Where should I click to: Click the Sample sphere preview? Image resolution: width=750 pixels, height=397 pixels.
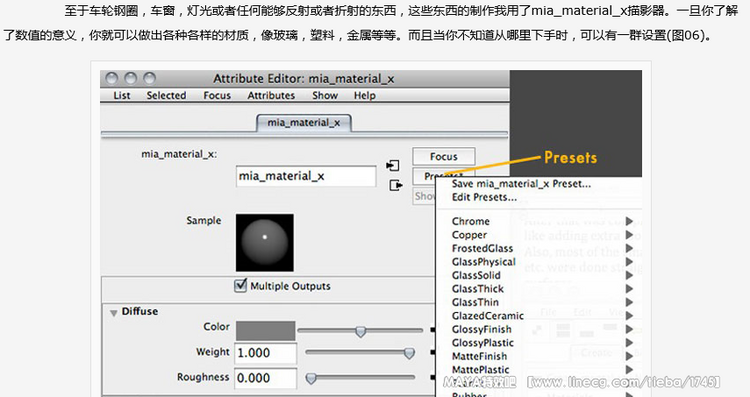(265, 243)
